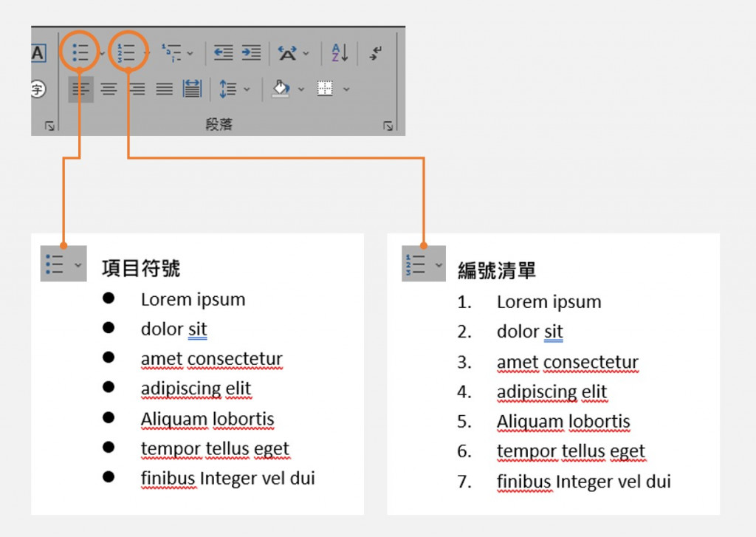Click numbered item '2. dolor sit'

pyautogui.click(x=509, y=332)
